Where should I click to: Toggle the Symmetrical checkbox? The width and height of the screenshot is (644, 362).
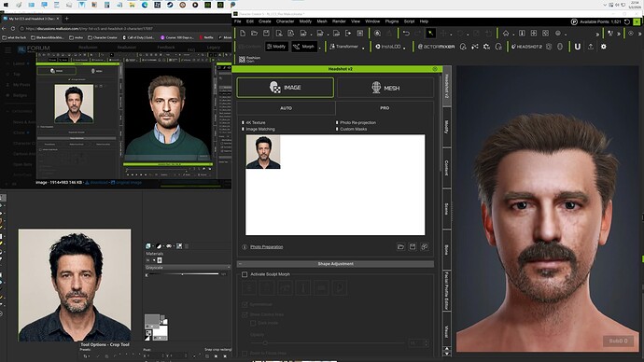(x=245, y=304)
